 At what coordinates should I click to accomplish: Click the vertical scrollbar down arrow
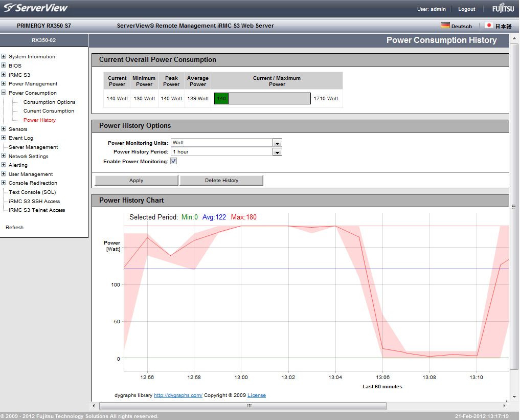514,396
